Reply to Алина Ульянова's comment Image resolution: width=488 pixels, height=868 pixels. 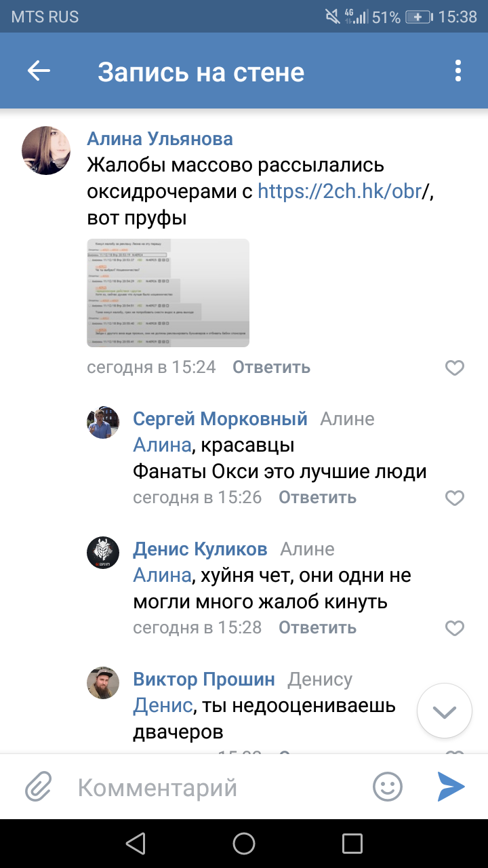[x=271, y=368]
